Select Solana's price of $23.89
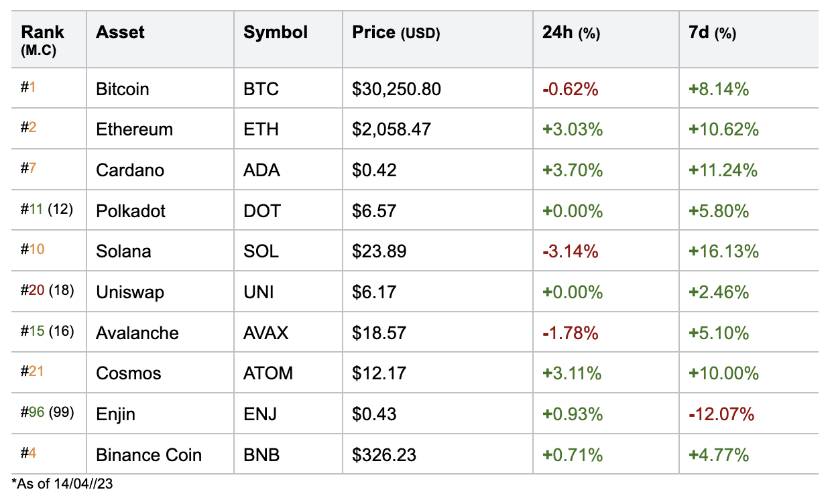The height and width of the screenshot is (504, 830). coord(379,251)
